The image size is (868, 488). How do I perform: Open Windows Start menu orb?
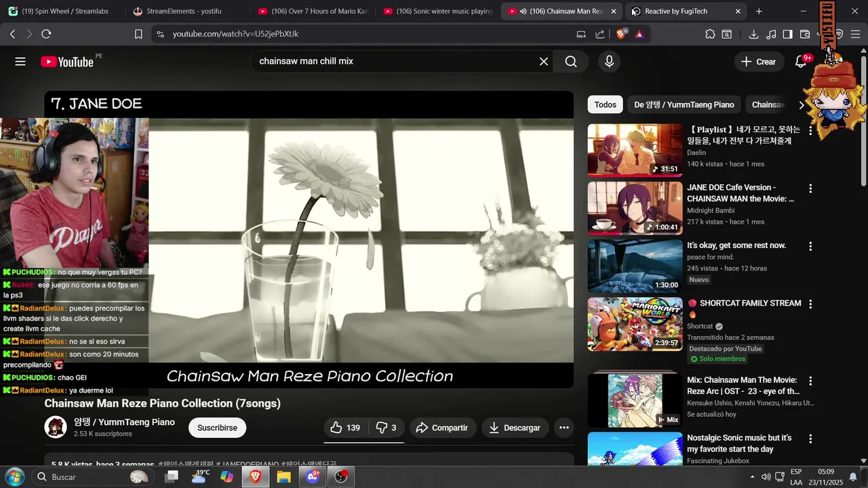15,476
